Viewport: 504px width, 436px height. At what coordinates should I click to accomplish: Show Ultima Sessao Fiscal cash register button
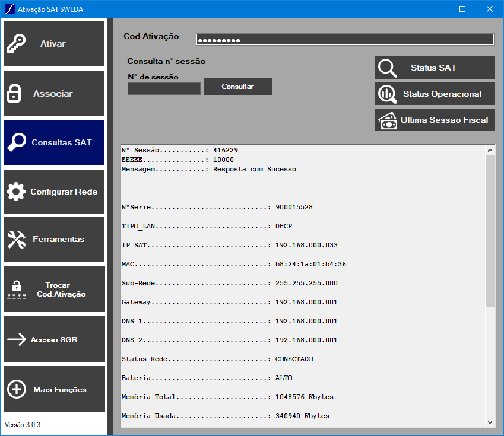(x=435, y=120)
